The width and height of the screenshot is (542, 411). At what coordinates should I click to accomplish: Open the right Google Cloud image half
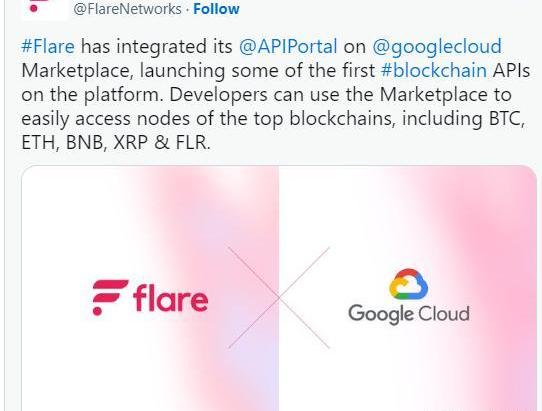[408, 288]
